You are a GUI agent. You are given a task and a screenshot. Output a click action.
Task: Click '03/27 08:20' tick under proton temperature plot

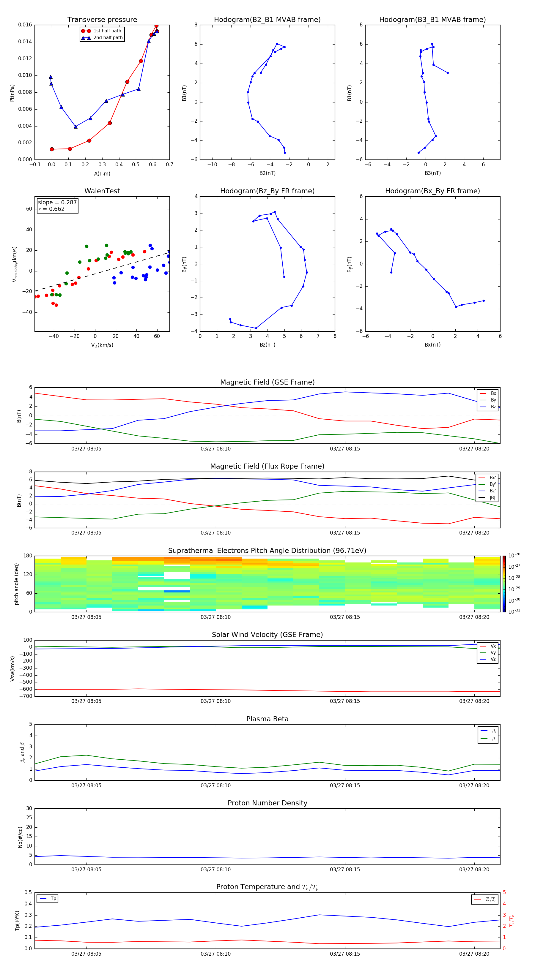pyautogui.click(x=474, y=954)
